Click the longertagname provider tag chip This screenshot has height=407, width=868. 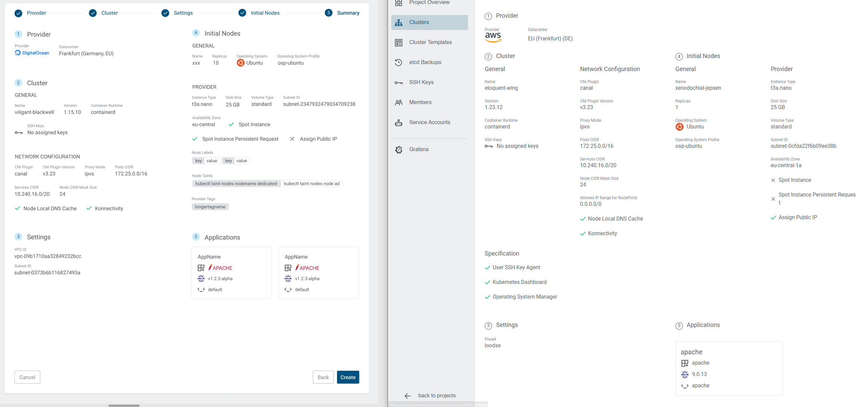click(x=210, y=207)
